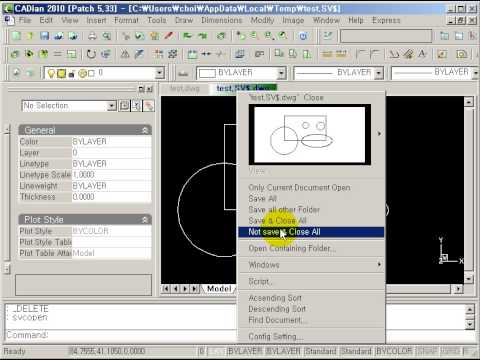Open the Dimensions menu

click(222, 20)
